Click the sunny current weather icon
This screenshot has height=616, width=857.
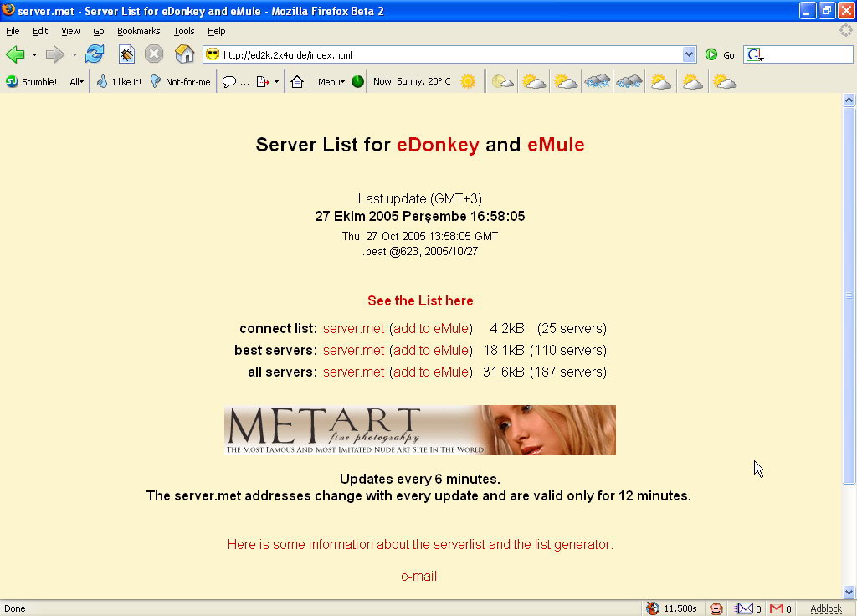pos(468,81)
